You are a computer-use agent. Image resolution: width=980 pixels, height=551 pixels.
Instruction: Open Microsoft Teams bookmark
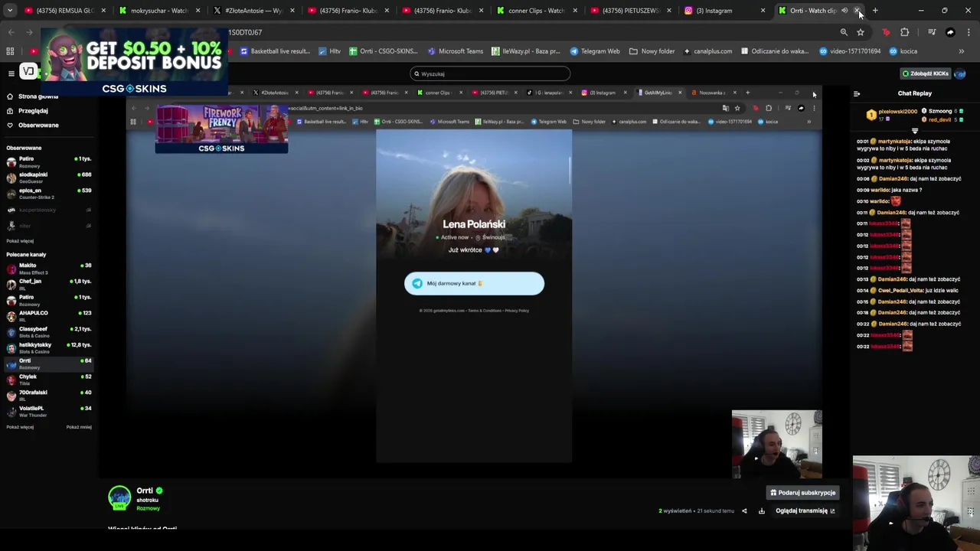(x=456, y=51)
